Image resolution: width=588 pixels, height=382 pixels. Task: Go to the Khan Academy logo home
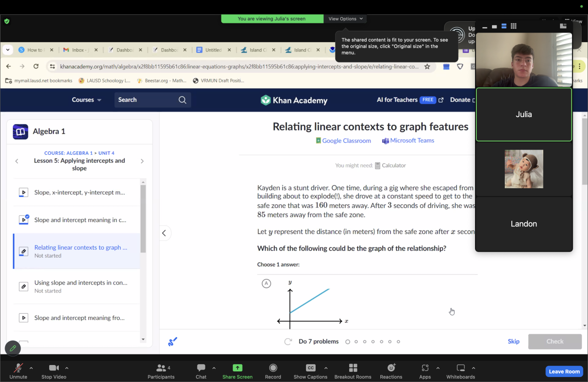tap(294, 100)
